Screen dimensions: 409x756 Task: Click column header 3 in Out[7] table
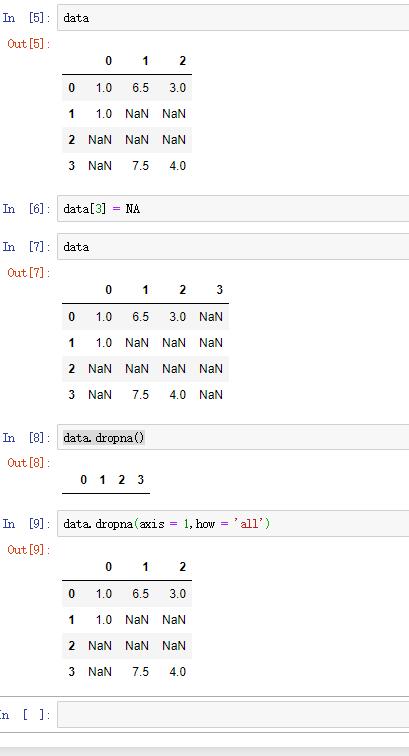219,290
